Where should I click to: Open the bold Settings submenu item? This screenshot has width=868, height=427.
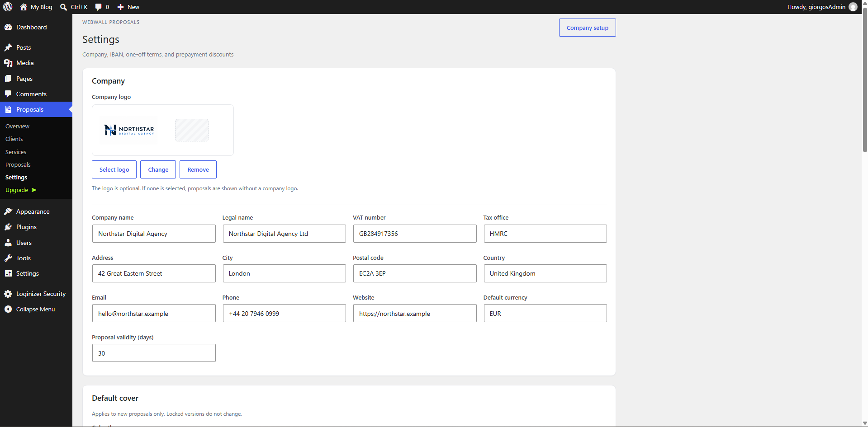point(16,177)
